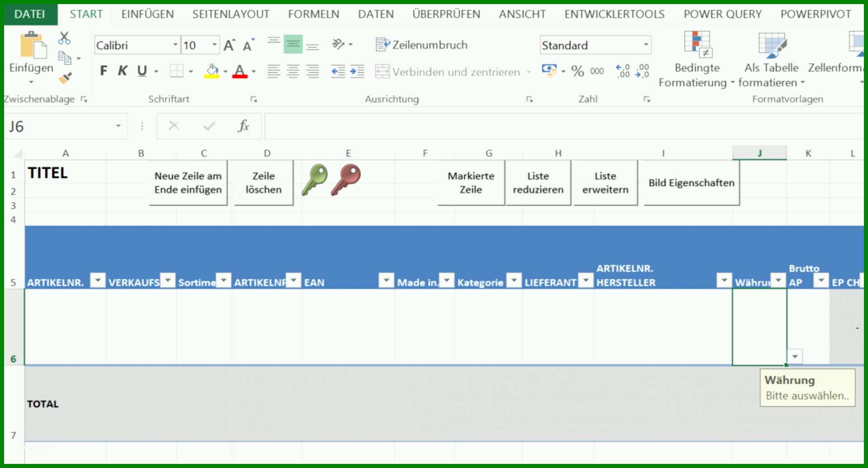This screenshot has height=468, width=868.
Task: Click the accounting currency format icon
Action: point(549,71)
